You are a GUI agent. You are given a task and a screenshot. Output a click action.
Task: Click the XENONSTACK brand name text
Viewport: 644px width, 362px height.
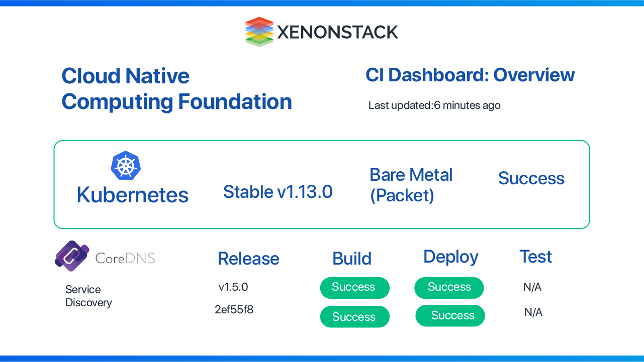tap(338, 32)
